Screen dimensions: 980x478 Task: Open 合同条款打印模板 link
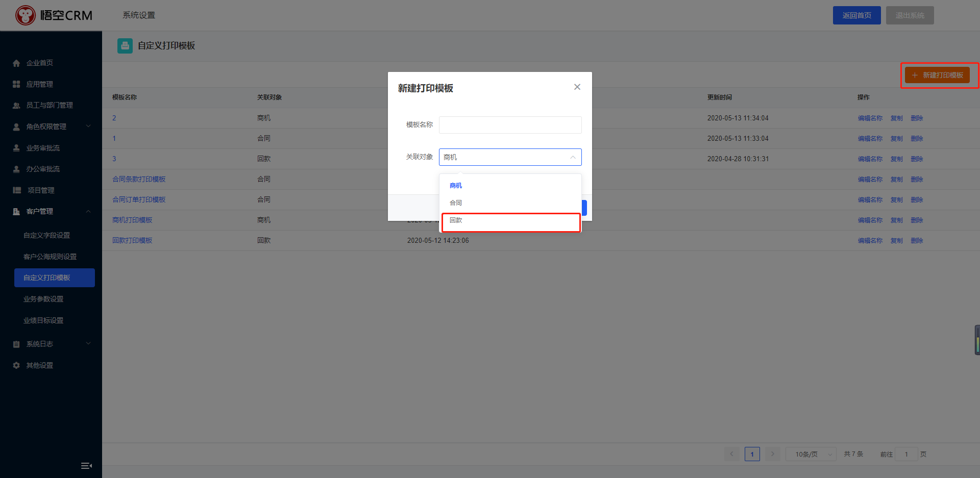pos(139,180)
